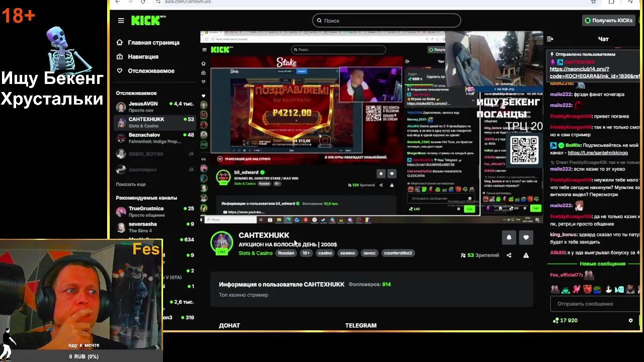Open t.me/santehnikkingg link in chat
This screenshot has width=644, height=362.
[x=598, y=153]
